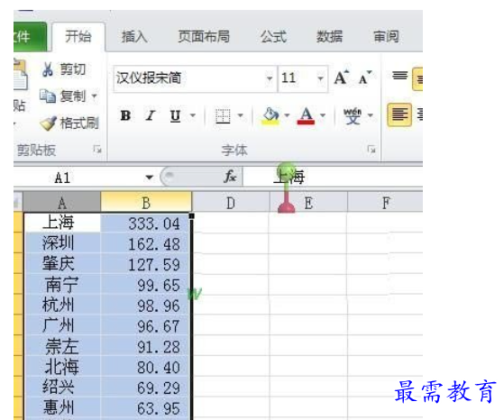Select cell with value 98.96

[145, 305]
